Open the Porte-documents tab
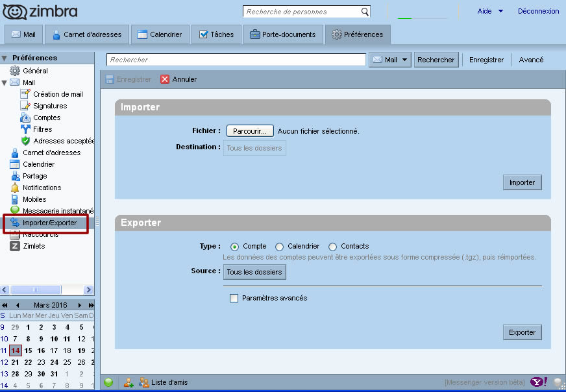 click(283, 34)
